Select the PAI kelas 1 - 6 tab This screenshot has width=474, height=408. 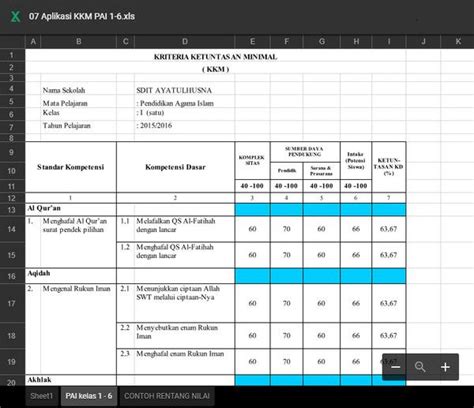[x=89, y=396]
